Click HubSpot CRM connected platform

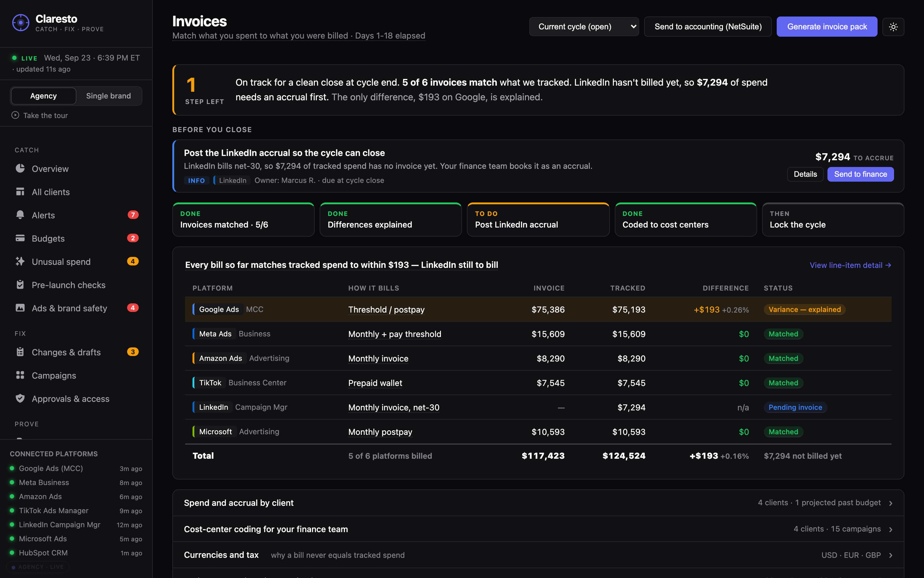(76, 553)
